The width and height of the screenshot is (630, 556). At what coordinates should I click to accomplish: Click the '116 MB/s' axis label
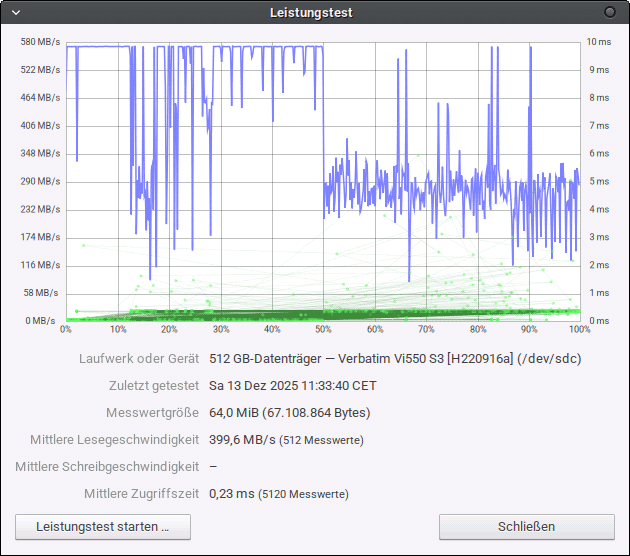40,265
